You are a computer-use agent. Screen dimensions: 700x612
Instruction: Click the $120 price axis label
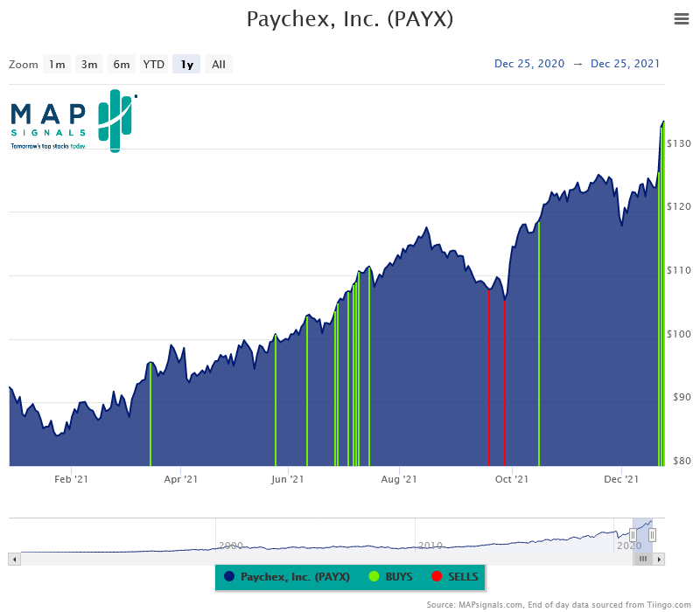point(679,206)
